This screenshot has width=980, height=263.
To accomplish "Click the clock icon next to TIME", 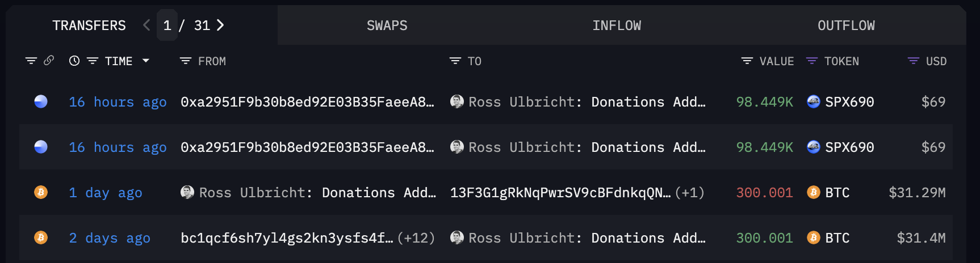I will pos(74,61).
